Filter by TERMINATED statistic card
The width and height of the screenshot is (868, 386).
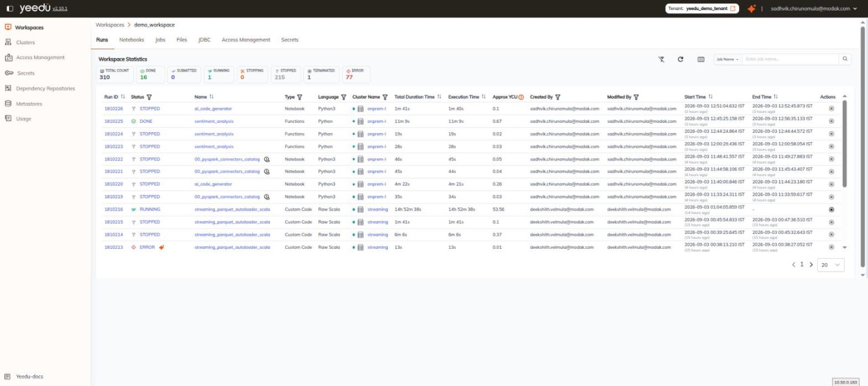click(322, 75)
